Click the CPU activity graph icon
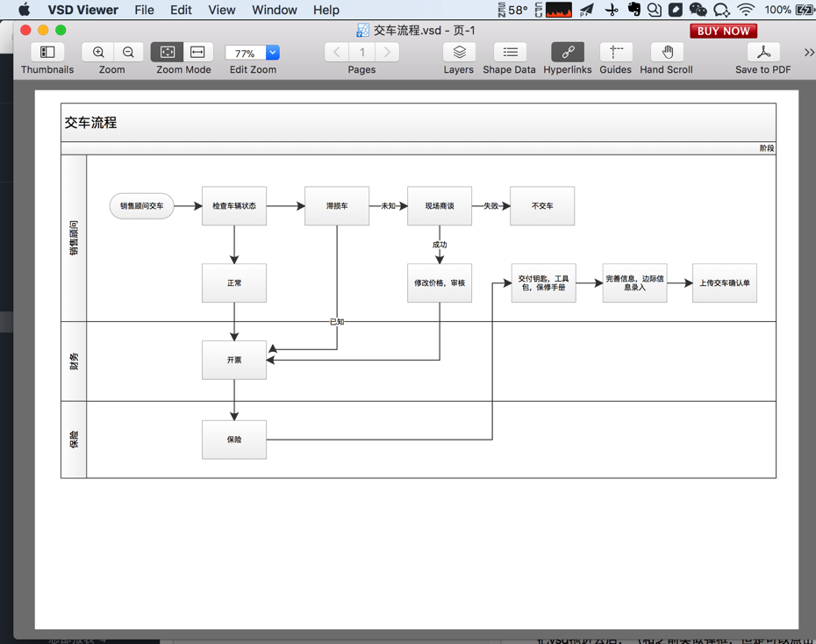This screenshot has width=816, height=644. click(558, 10)
